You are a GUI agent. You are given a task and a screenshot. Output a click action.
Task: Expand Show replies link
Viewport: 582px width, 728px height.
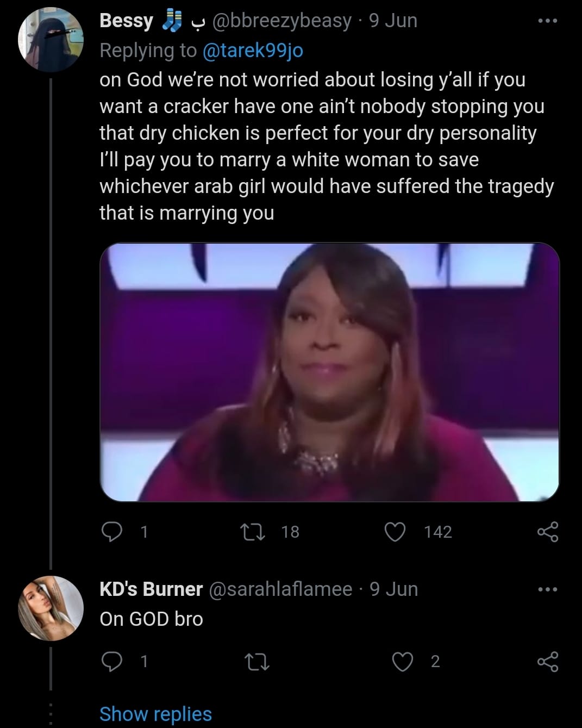(x=155, y=714)
